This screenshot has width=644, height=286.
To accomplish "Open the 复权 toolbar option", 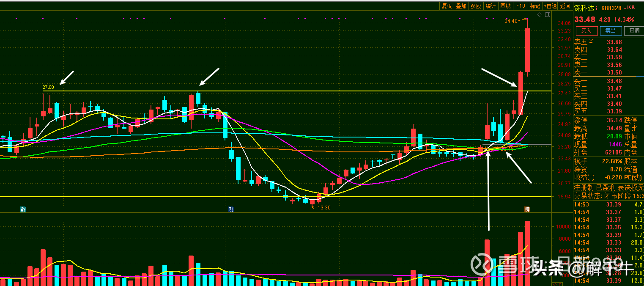I will tap(447, 6).
